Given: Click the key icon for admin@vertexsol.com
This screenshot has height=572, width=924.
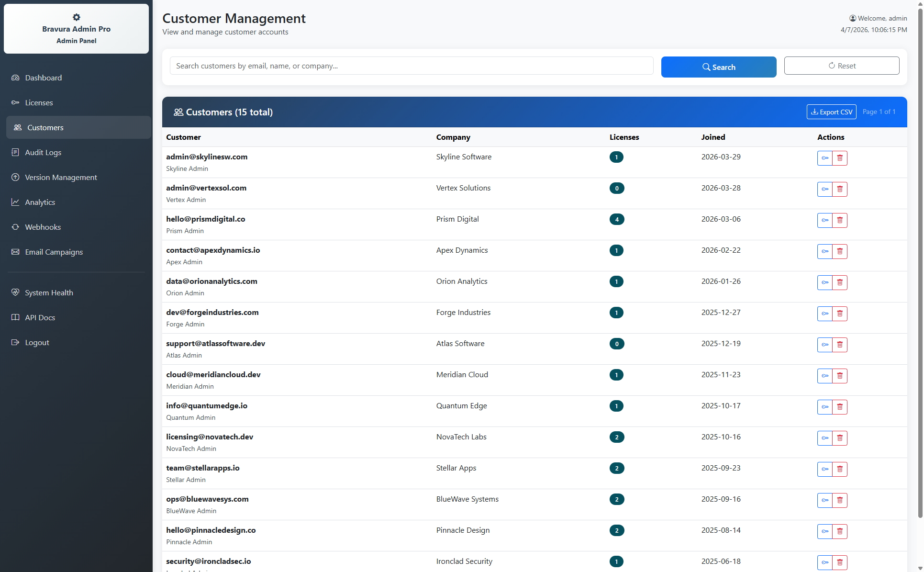Looking at the screenshot, I should (825, 189).
